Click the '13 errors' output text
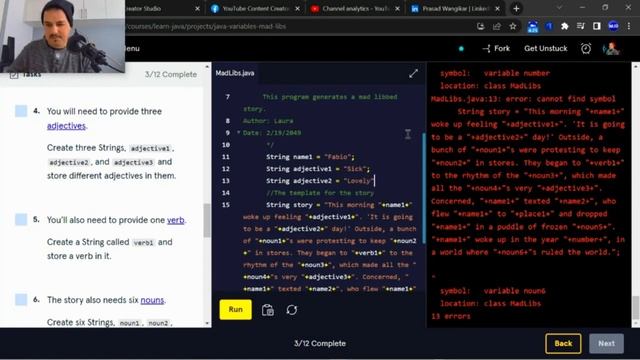Viewport: 640px width, 360px height. click(x=451, y=316)
